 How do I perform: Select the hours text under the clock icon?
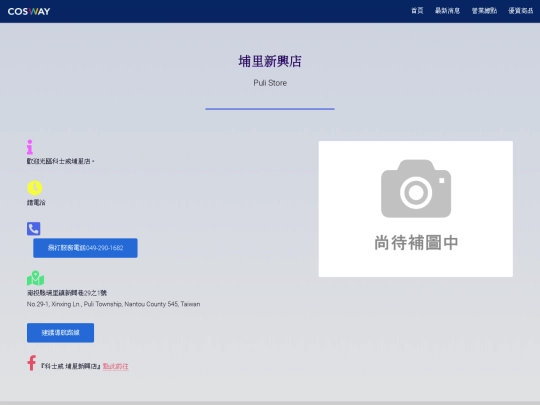pyautogui.click(x=36, y=202)
